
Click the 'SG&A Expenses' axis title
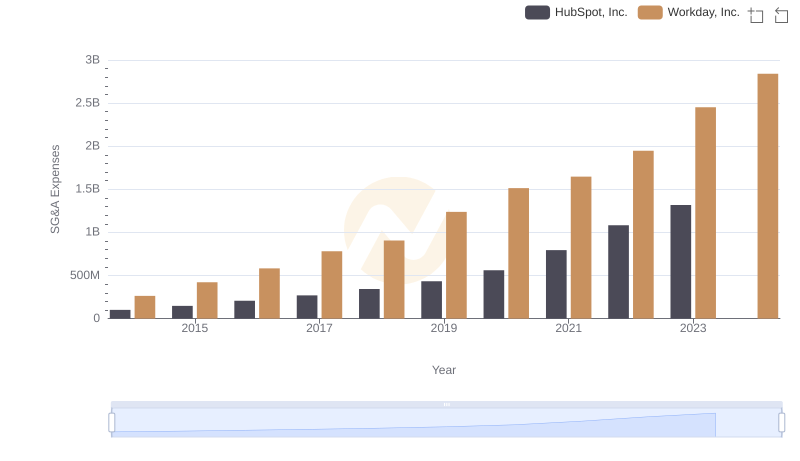pyautogui.click(x=55, y=189)
